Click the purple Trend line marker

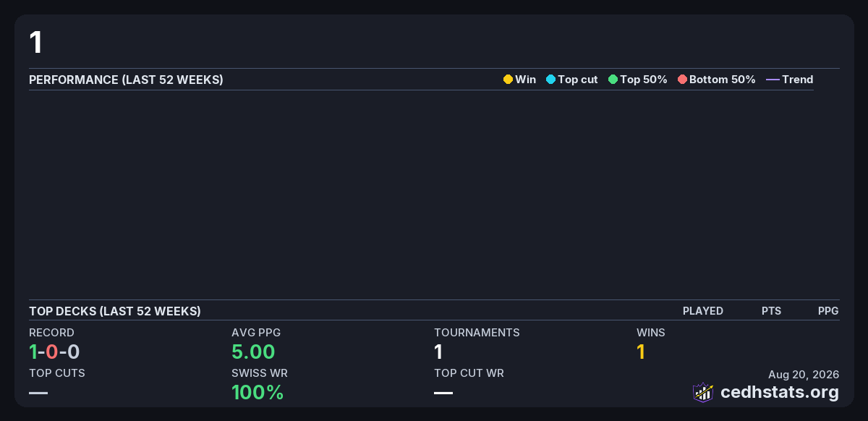773,80
